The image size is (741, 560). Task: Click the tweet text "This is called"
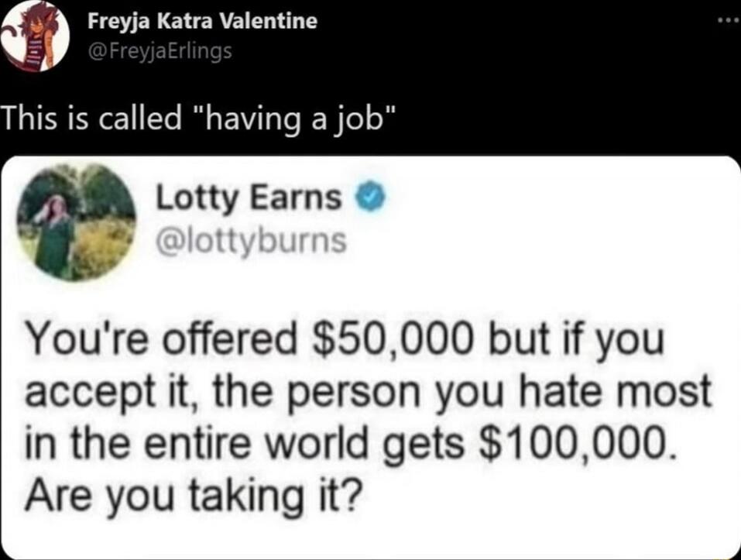(91, 117)
